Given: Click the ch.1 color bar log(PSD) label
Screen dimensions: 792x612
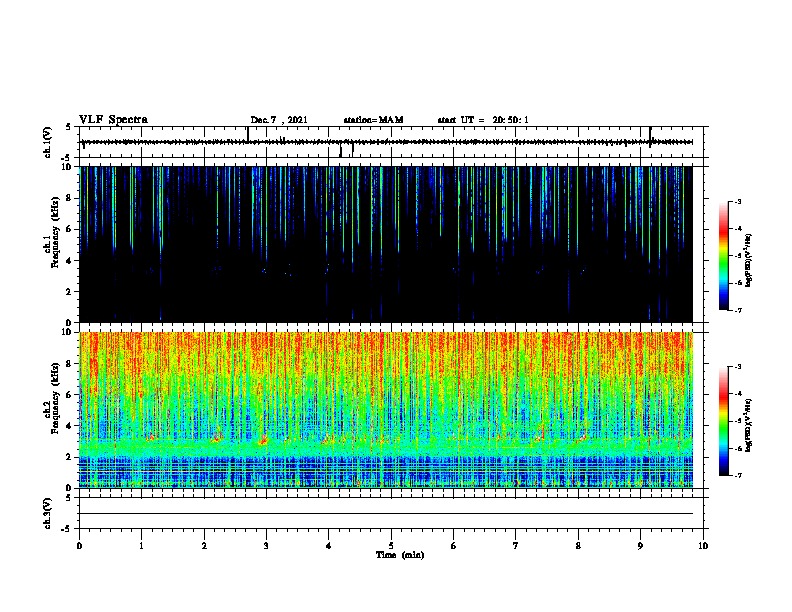Looking at the screenshot, I should tap(749, 260).
